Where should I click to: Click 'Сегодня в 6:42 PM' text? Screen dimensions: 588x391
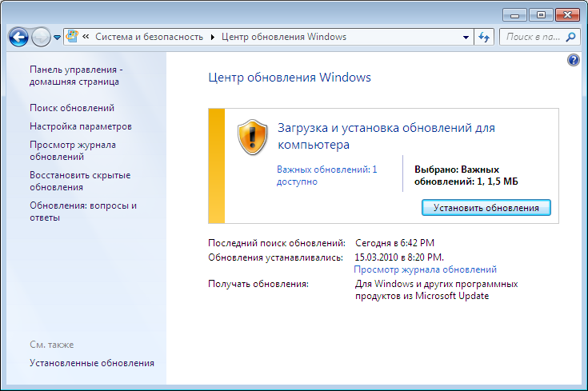point(395,243)
